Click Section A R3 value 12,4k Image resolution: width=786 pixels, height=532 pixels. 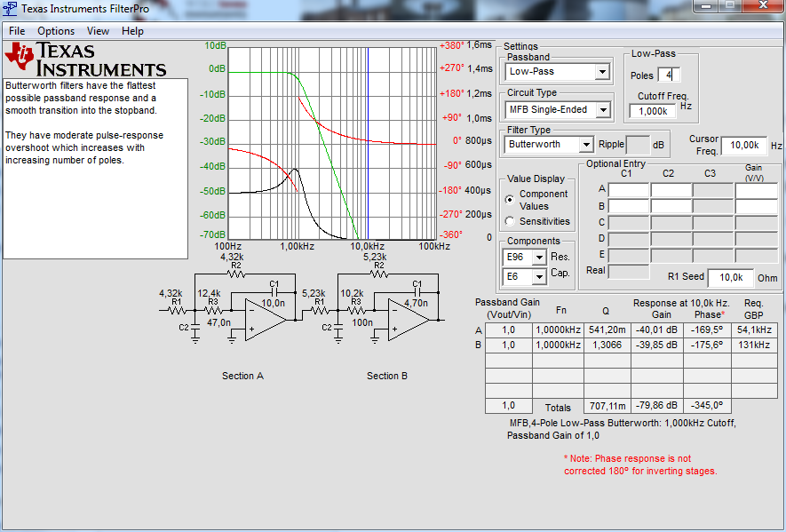[209, 293]
